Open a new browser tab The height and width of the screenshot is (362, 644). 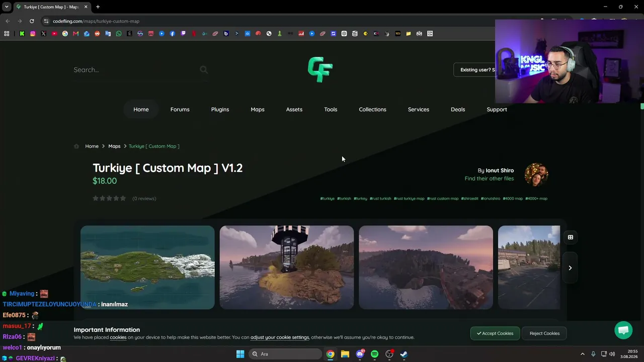tap(98, 7)
